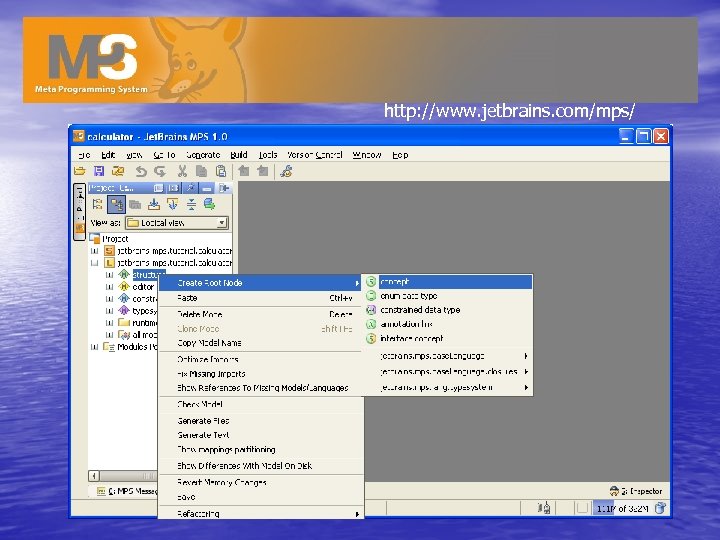Toggle the highlighted autoscroll button in Project panel
The image size is (720, 540).
click(x=117, y=204)
